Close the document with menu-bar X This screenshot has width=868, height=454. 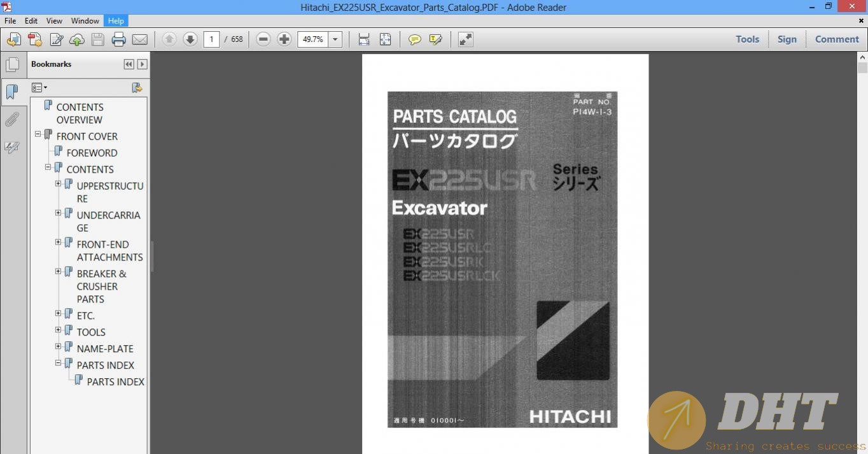click(861, 21)
